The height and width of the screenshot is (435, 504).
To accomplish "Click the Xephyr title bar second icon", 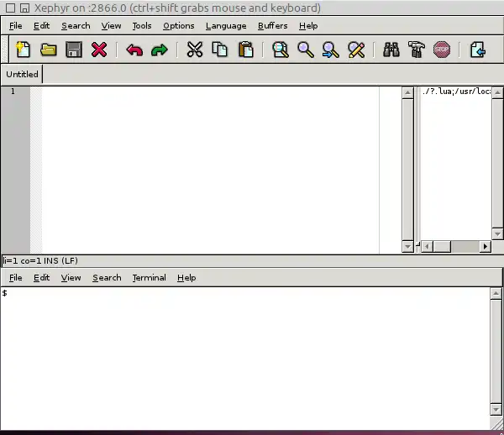I will click(x=24, y=8).
